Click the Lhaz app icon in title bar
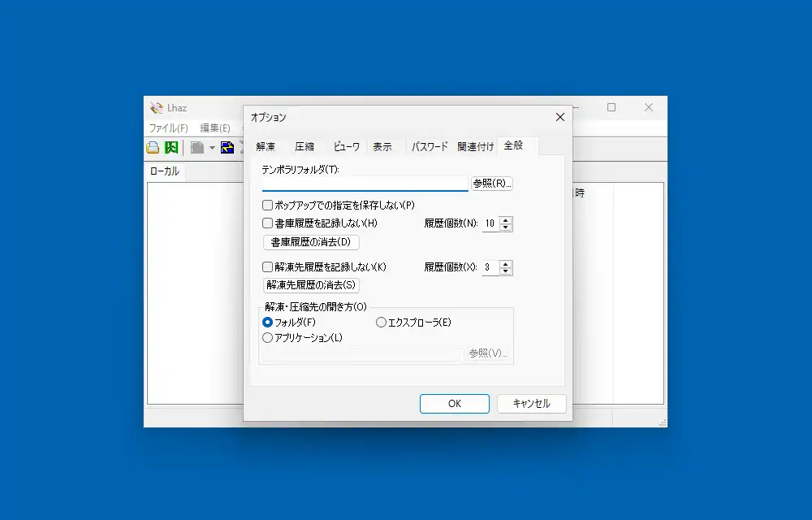The image size is (812, 520). pyautogui.click(x=157, y=108)
